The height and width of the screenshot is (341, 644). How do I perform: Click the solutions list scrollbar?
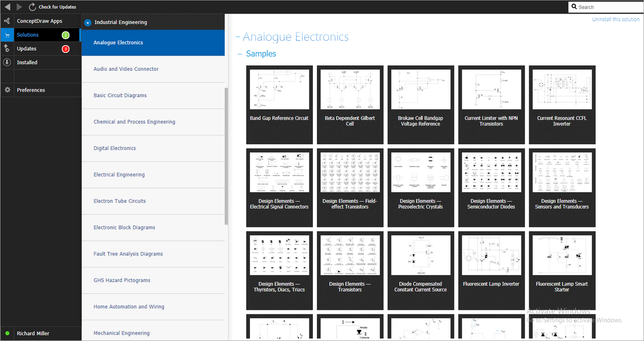(226, 156)
